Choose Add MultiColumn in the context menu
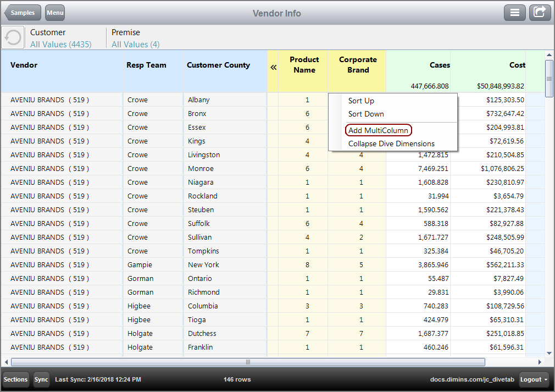 coord(378,130)
